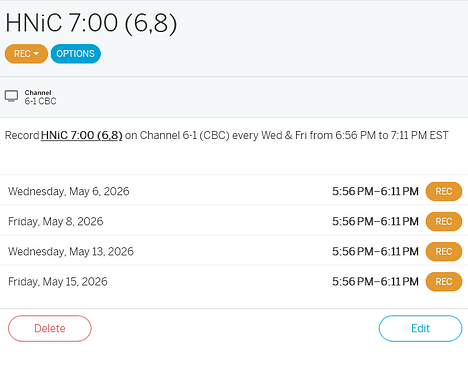Image resolution: width=468 pixels, height=375 pixels.
Task: Click the Edit button
Action: [420, 328]
